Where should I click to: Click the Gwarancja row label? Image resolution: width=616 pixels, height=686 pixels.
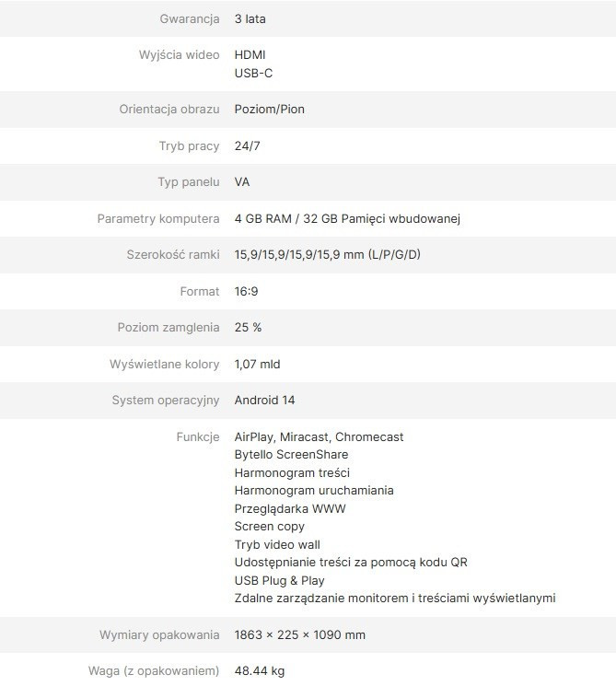189,18
